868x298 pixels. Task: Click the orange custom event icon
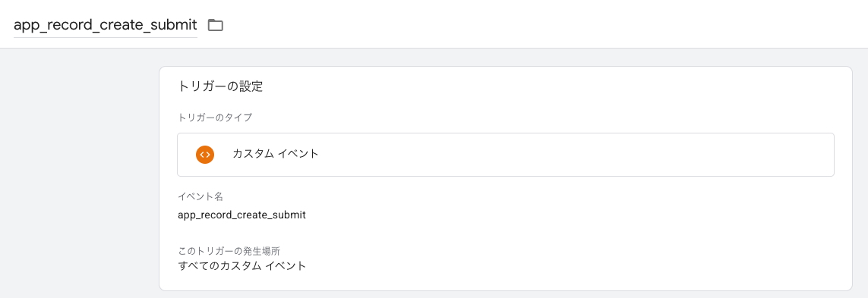205,154
